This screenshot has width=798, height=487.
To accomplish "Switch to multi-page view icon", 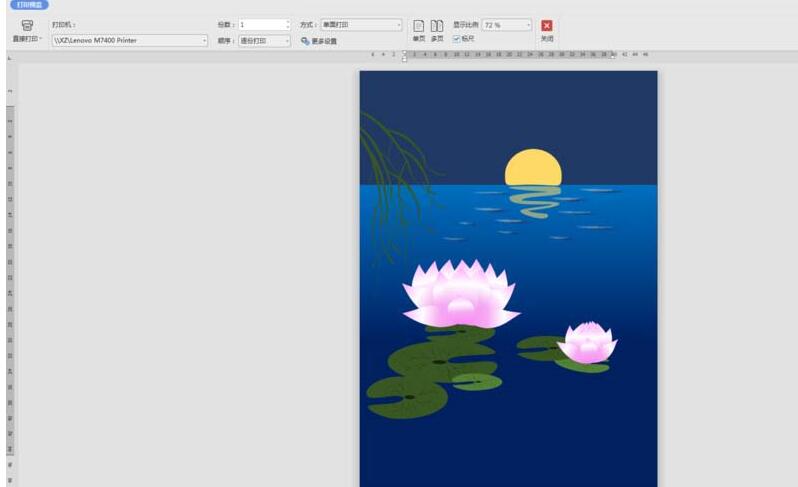I will pos(437,26).
